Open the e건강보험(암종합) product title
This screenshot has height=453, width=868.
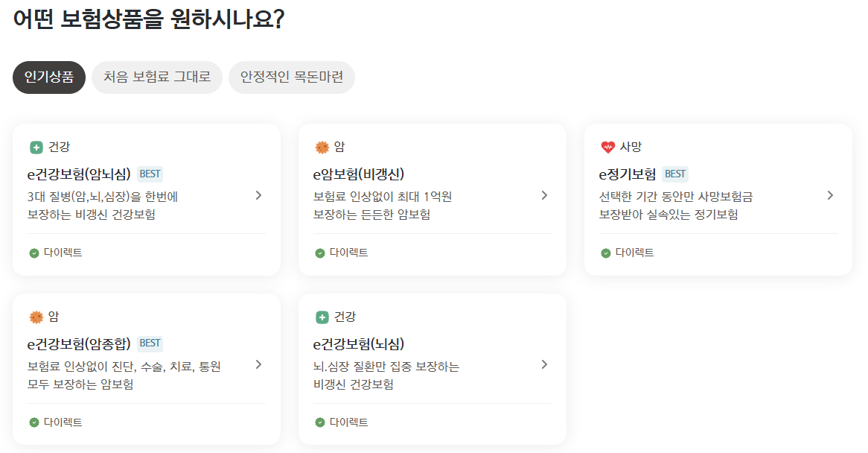(x=79, y=344)
